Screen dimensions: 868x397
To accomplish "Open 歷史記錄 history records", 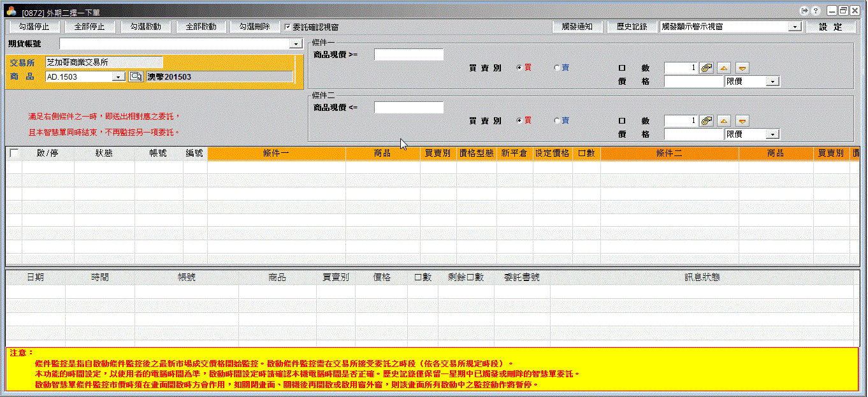I will click(632, 27).
